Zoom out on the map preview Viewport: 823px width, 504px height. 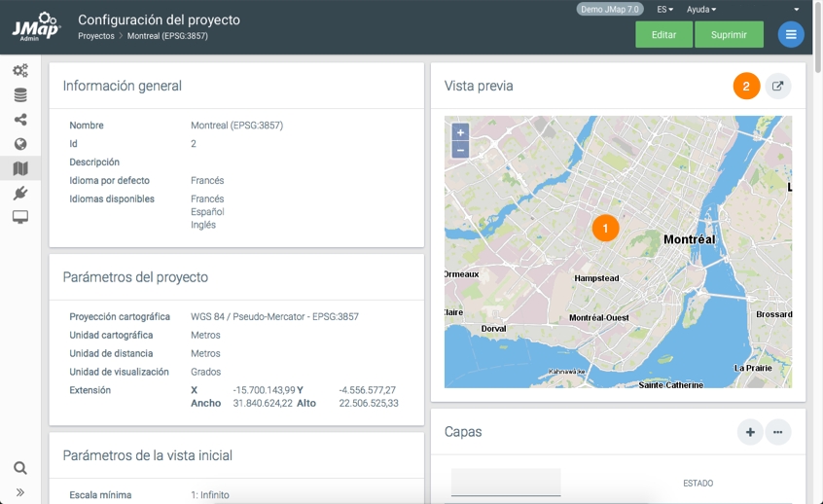460,150
